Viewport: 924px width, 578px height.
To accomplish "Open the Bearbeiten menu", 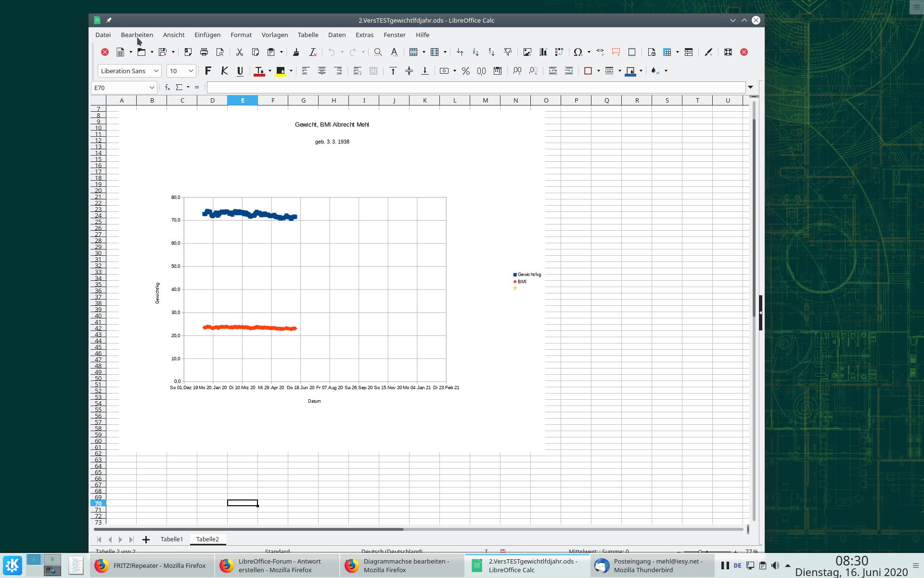I will click(137, 35).
